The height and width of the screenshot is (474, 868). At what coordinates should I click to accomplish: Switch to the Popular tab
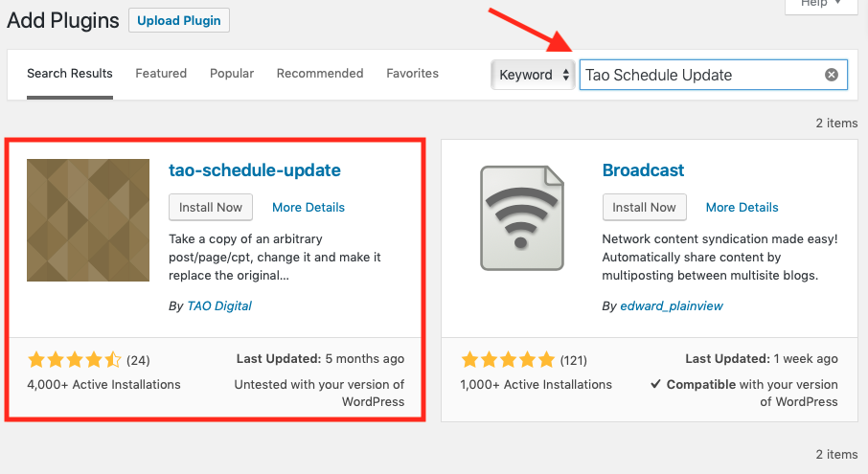pyautogui.click(x=232, y=74)
